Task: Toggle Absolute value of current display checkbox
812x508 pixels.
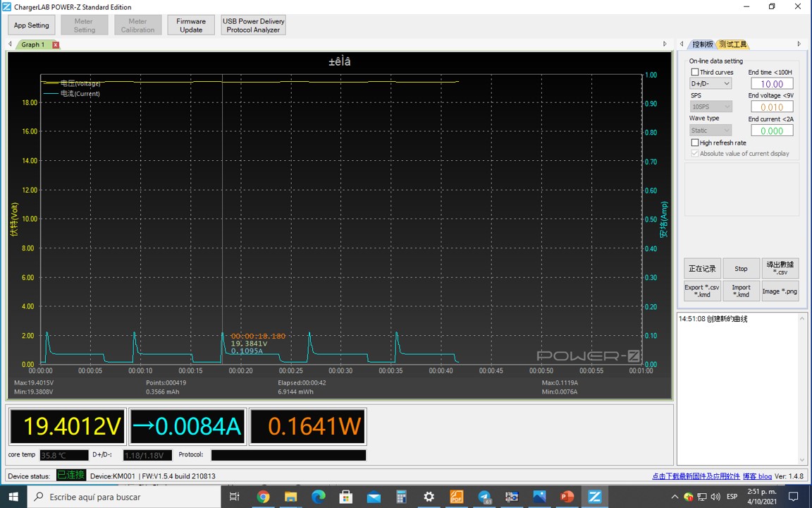Action: (x=695, y=153)
